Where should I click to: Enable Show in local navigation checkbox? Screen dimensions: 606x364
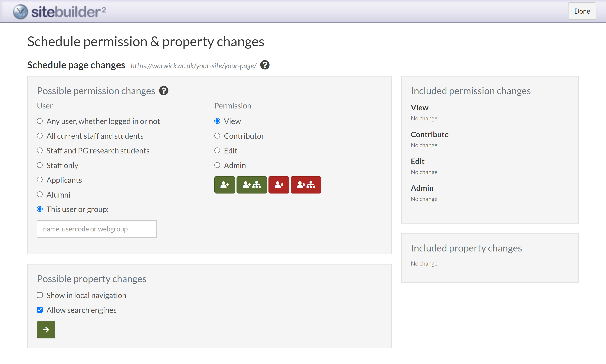point(40,295)
